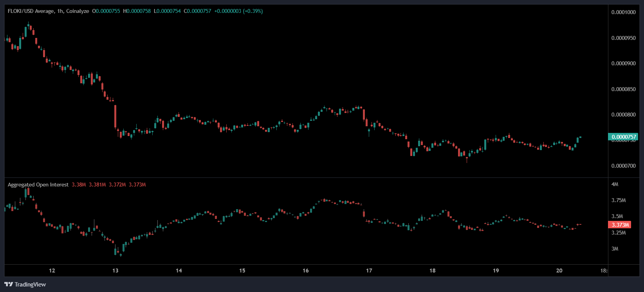Click the Aggregated Open Interest indicator label
The image size is (644, 292).
tap(38, 185)
